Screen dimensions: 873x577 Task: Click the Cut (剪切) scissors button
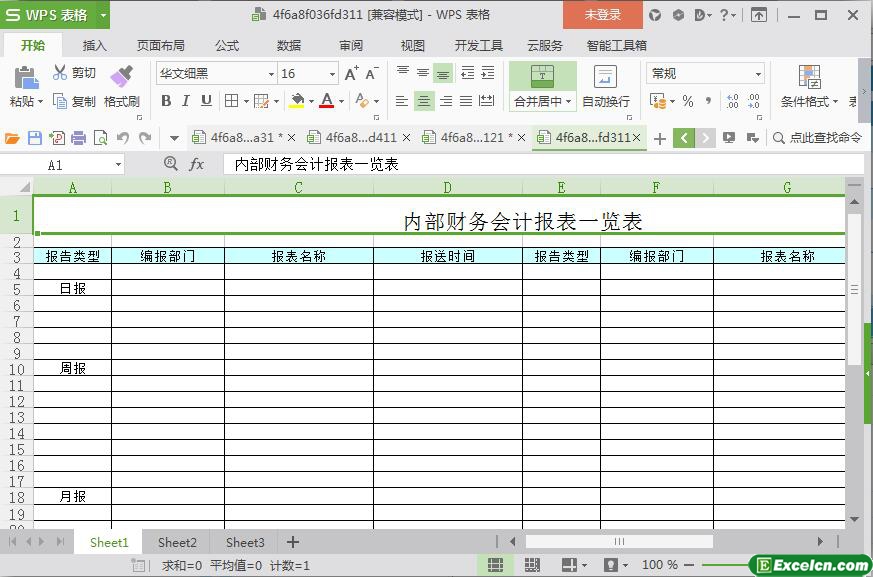click(x=74, y=72)
